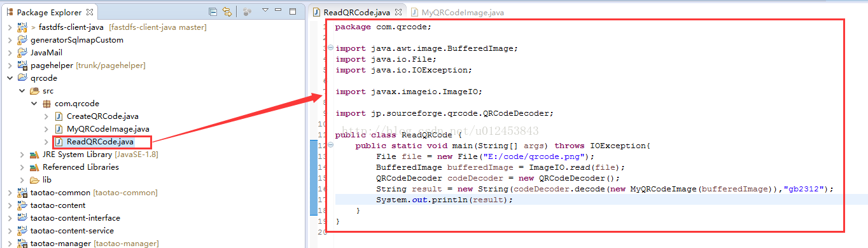The height and width of the screenshot is (248, 868).
Task: Click the taotao-content-interface project icon
Action: (x=22, y=217)
